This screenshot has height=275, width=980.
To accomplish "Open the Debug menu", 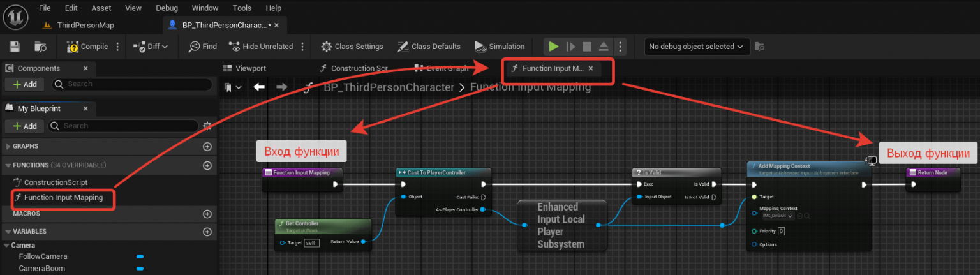I will pyautogui.click(x=167, y=8).
